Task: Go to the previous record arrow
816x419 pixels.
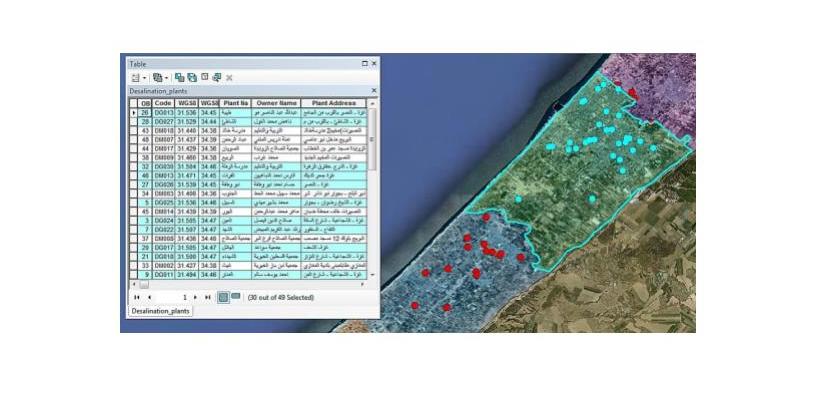Action: click(149, 297)
